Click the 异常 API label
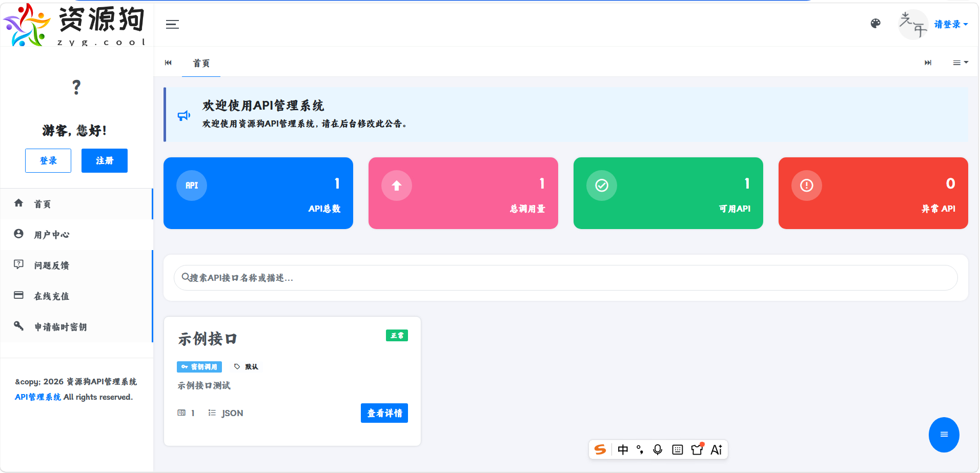980x473 pixels. coord(938,209)
